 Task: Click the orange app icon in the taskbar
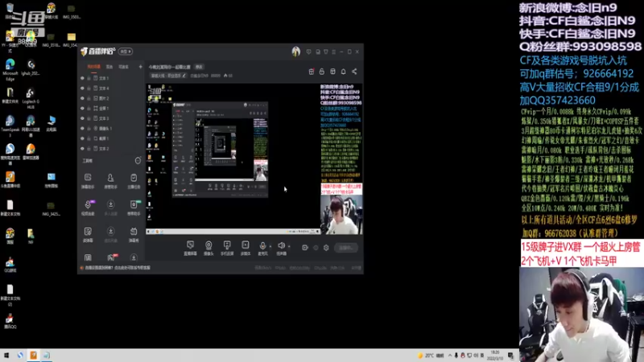(33, 356)
